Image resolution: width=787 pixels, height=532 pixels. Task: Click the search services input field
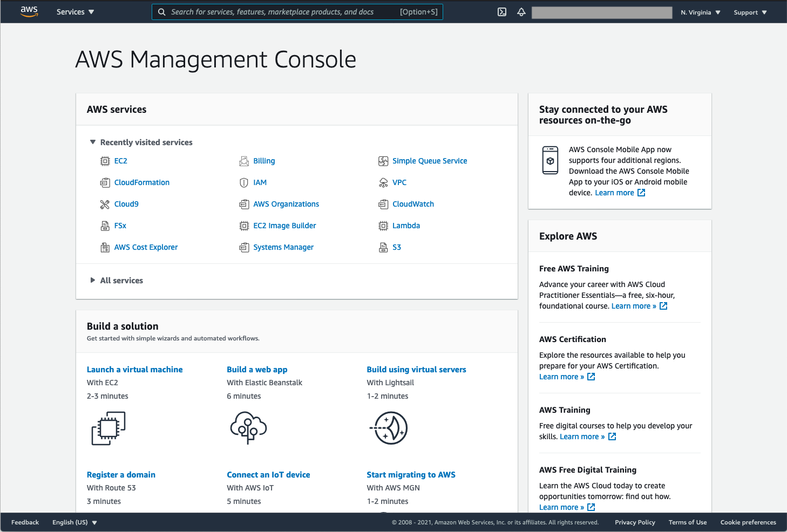[297, 12]
